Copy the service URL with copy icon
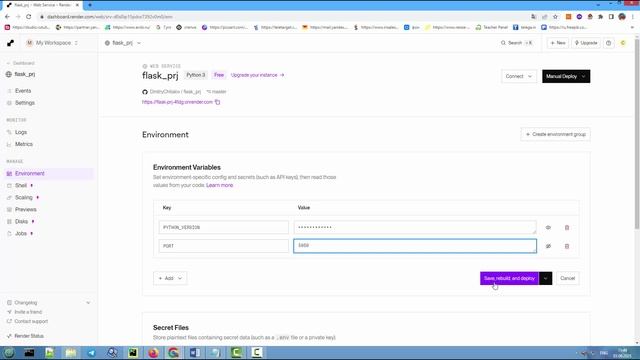This screenshot has width=640, height=360. click(x=218, y=102)
